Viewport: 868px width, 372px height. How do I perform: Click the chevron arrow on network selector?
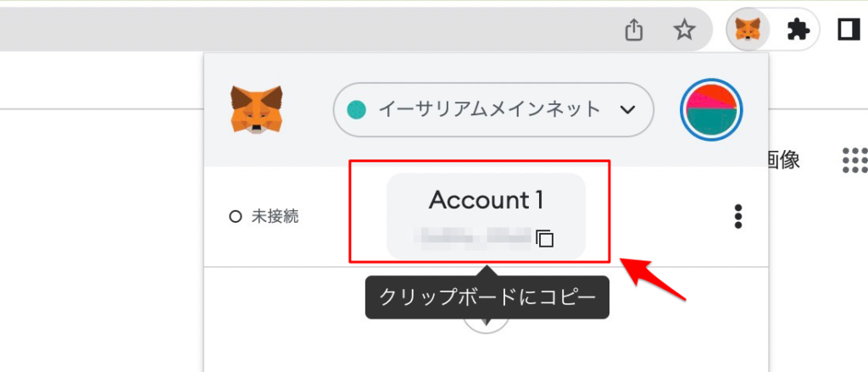point(627,109)
